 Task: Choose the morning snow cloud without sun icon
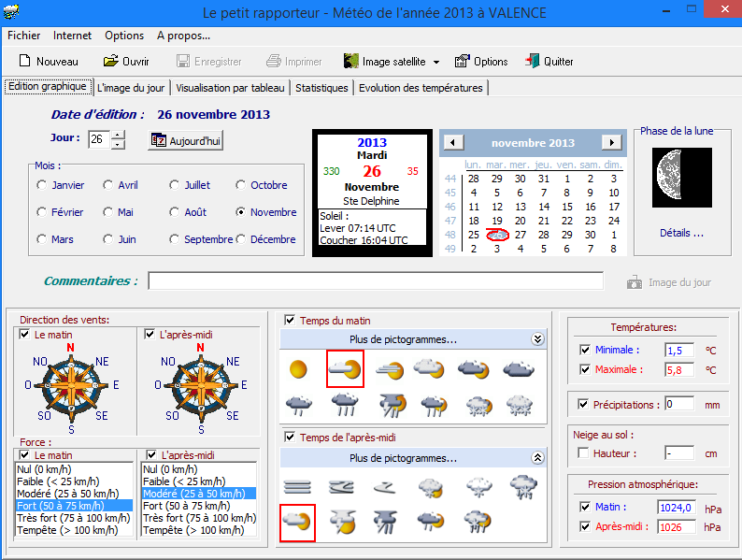(x=519, y=406)
